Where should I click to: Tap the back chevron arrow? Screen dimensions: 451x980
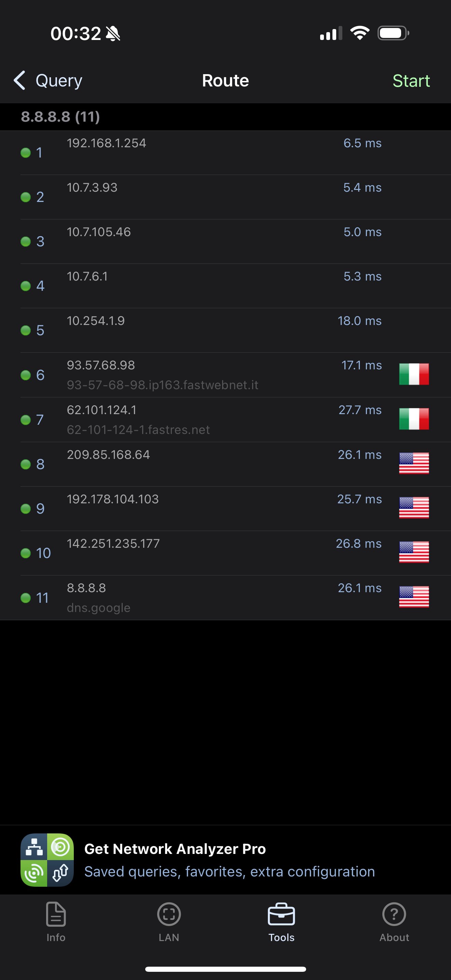pos(19,80)
